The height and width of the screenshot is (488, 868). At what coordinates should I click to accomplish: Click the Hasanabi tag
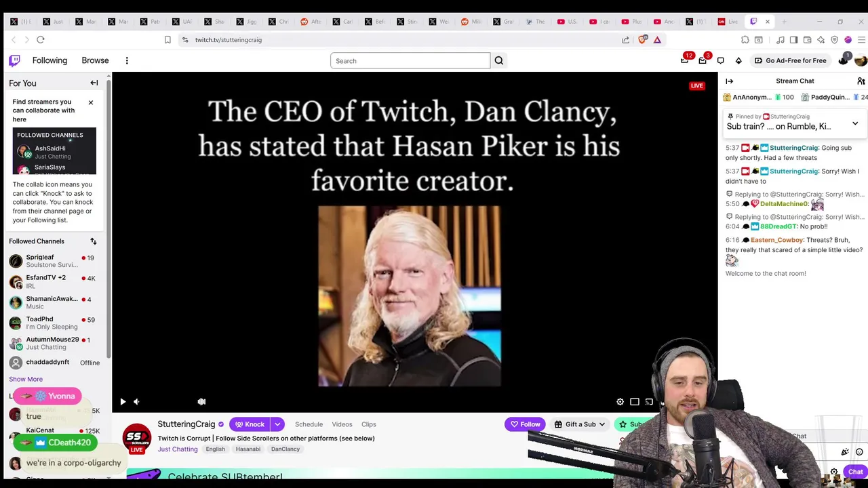tap(248, 449)
